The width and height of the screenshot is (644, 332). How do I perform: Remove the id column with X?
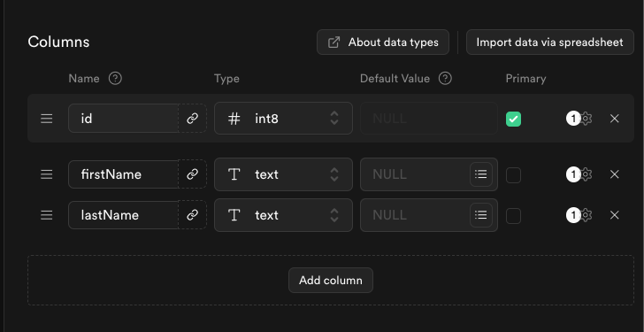point(615,119)
